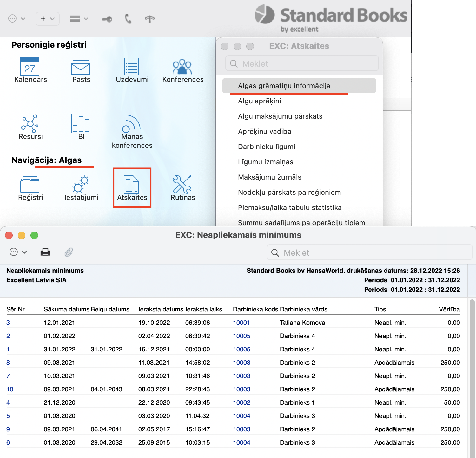Open the Resursi icon

[x=30, y=124]
